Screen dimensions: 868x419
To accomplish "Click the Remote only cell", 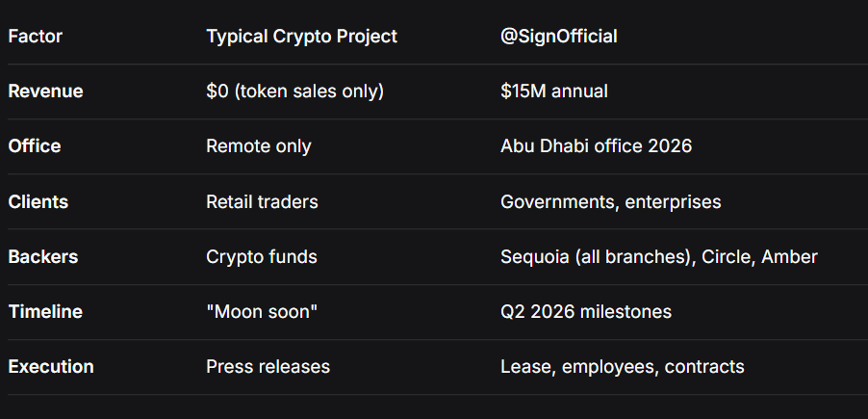I will [259, 146].
